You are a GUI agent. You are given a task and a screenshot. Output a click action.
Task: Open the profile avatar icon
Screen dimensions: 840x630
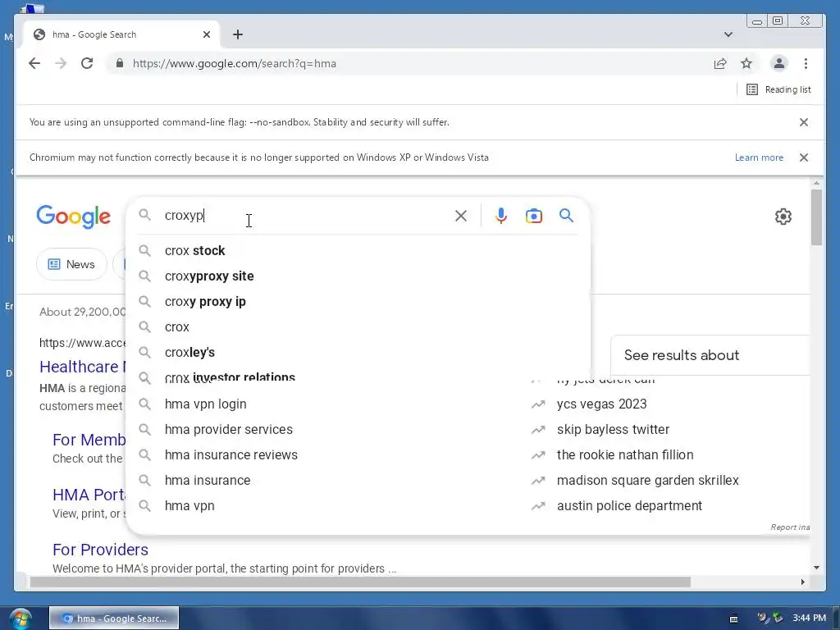click(x=779, y=63)
